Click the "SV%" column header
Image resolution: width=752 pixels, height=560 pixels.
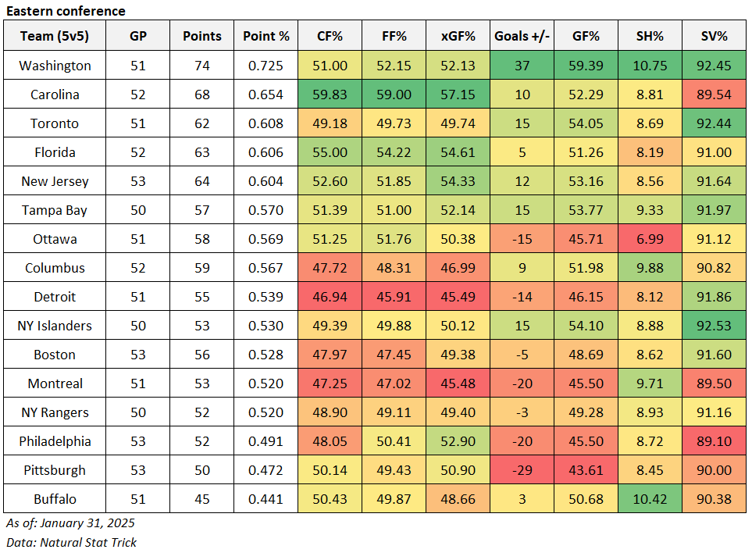coord(714,36)
